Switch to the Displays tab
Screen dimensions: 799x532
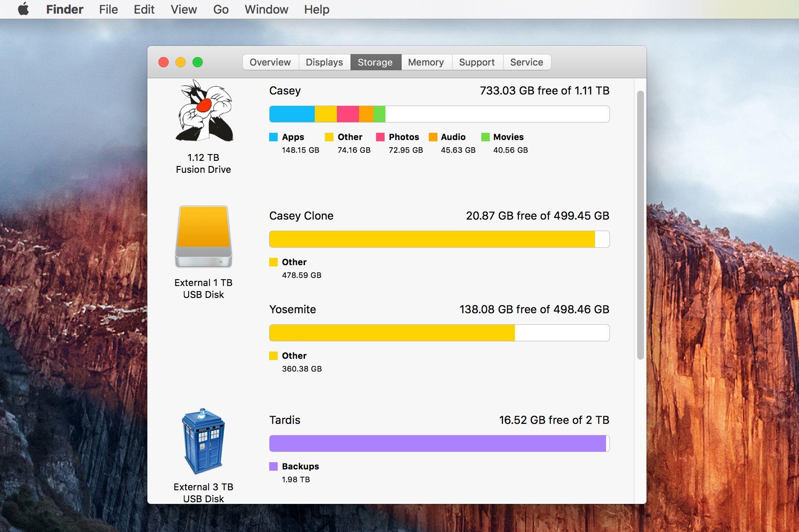[325, 62]
